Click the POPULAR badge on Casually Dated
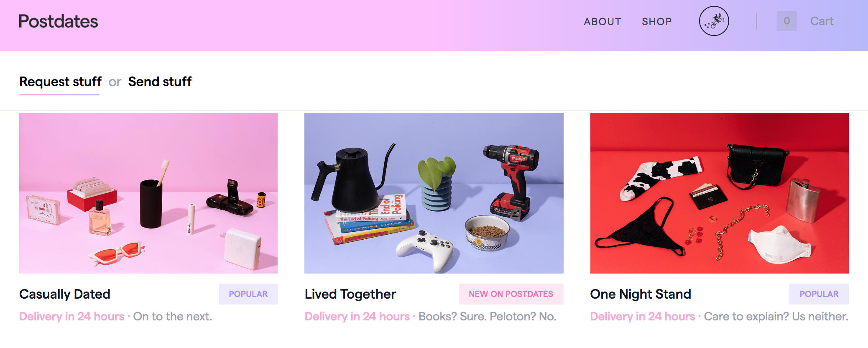The width and height of the screenshot is (868, 348). click(x=248, y=294)
